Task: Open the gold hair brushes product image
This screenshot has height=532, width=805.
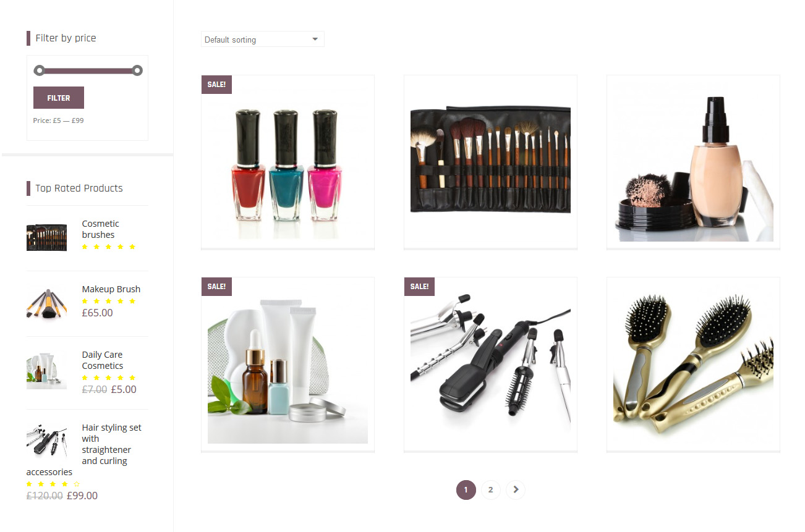Action: (693, 363)
